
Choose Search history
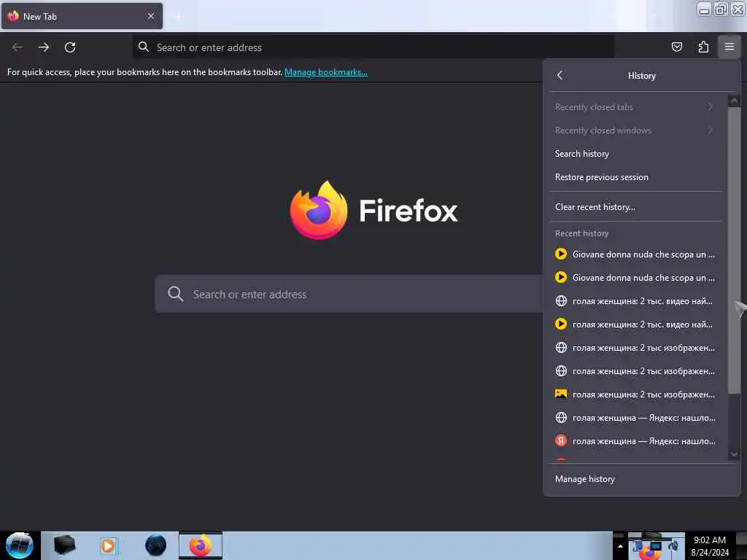[635, 154]
